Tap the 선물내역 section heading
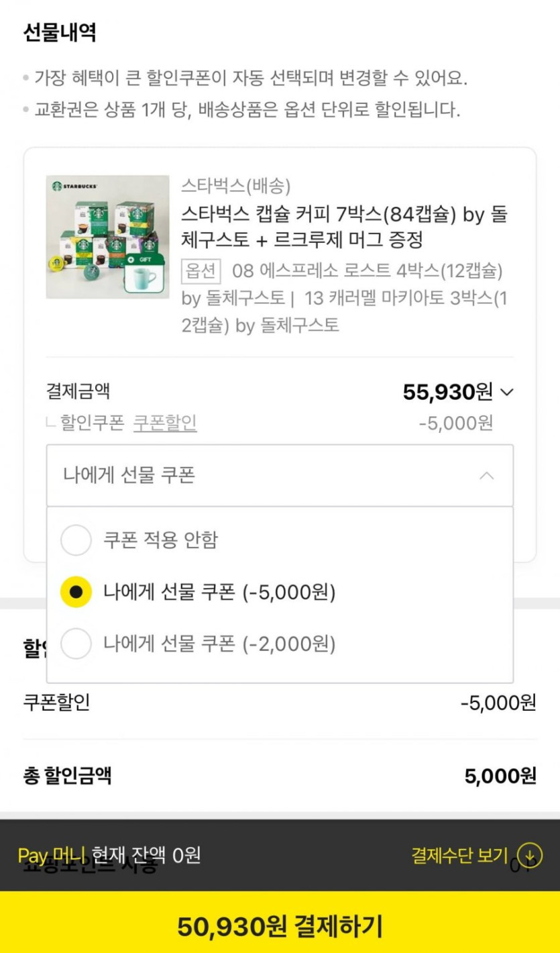Screen dimensions: 560x953 (60, 32)
